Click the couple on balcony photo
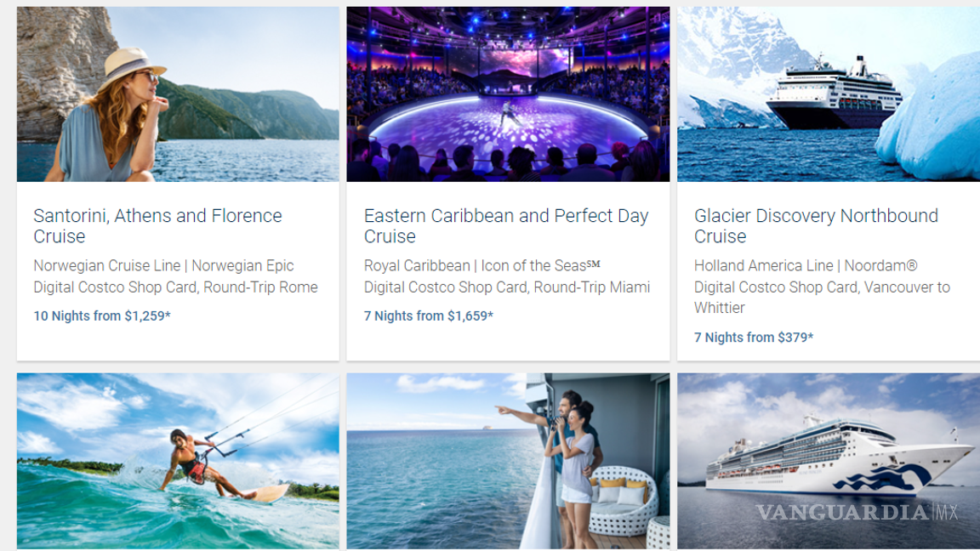The image size is (980, 551). point(508,460)
